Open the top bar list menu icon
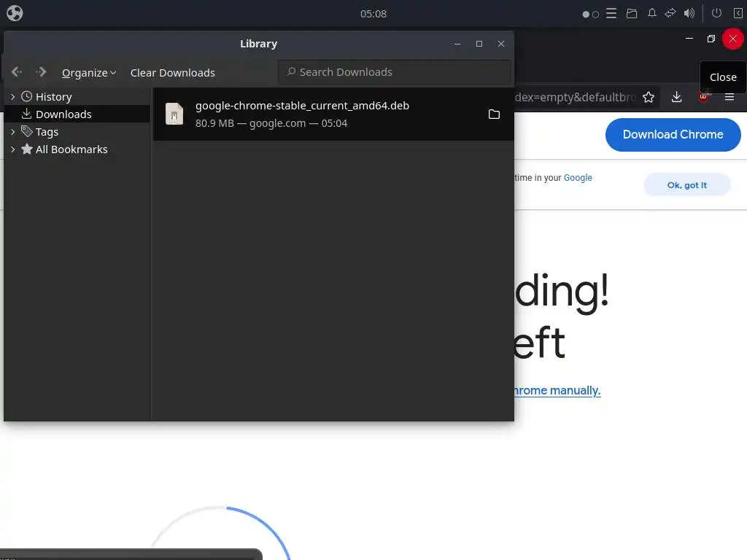Image resolution: width=747 pixels, height=560 pixels. point(611,13)
